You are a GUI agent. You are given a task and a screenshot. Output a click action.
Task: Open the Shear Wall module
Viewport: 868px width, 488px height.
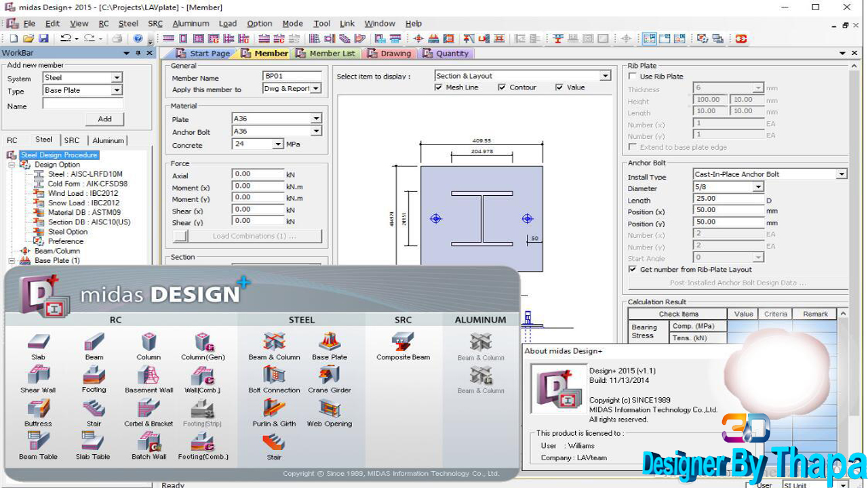tap(38, 375)
